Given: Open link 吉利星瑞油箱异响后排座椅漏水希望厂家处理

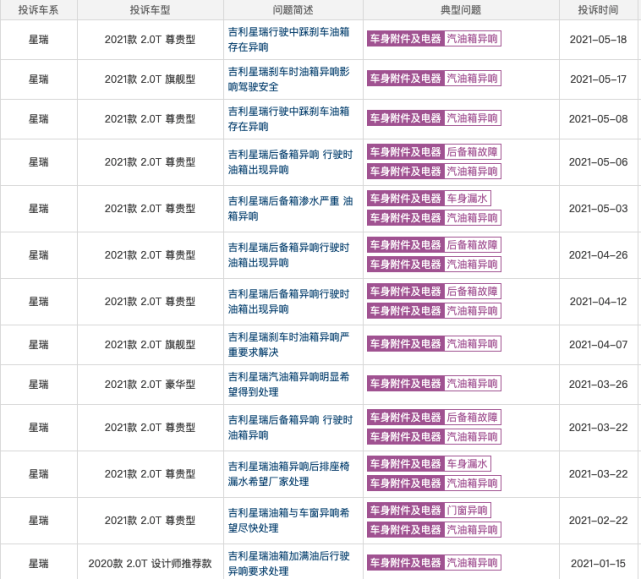Looking at the screenshot, I should pyautogui.click(x=289, y=474).
